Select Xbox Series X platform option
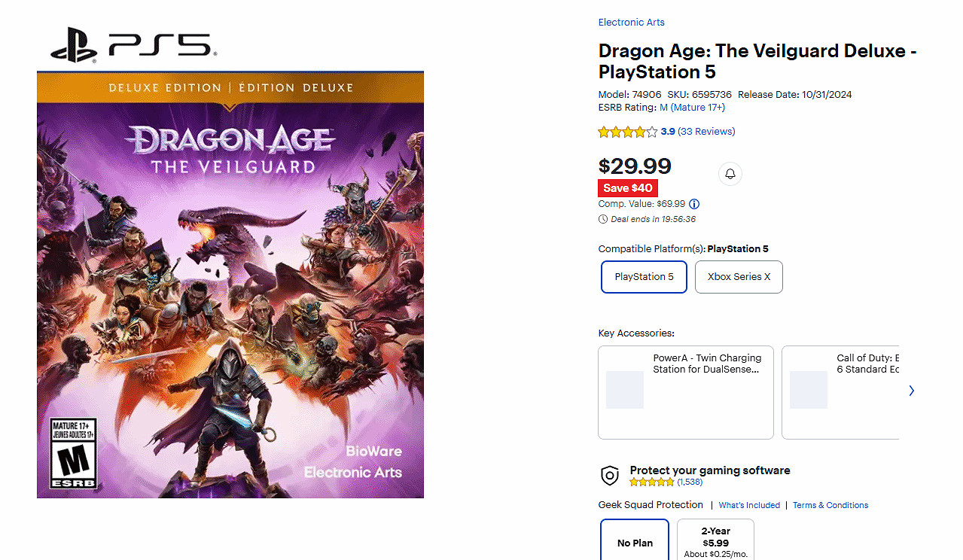 click(x=739, y=277)
